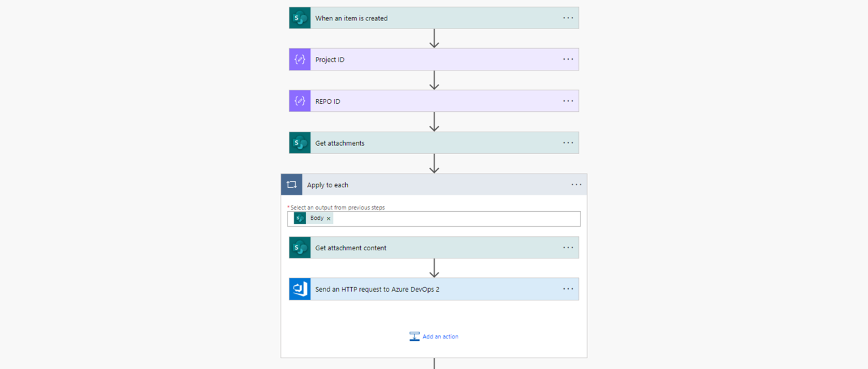Open options for Azure DevOps HTTP request
Screen dimensions: 868x369
coord(568,289)
